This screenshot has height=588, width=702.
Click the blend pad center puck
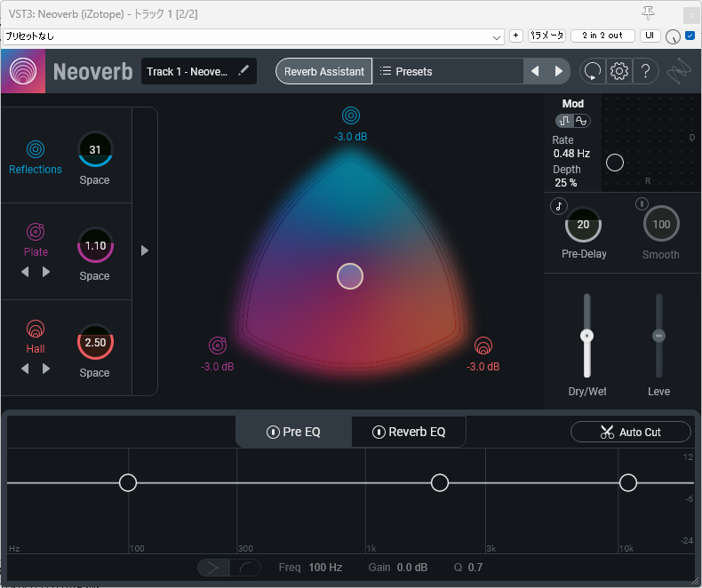tap(350, 276)
